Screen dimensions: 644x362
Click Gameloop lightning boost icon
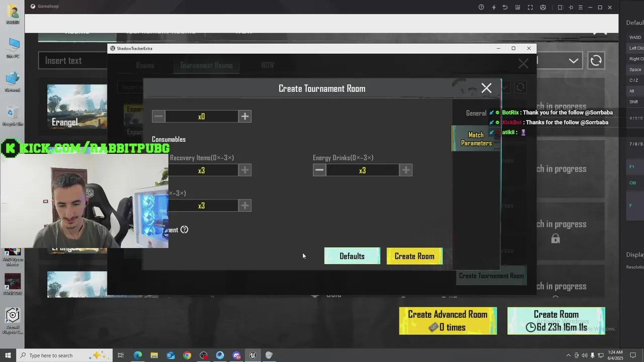(494, 7)
